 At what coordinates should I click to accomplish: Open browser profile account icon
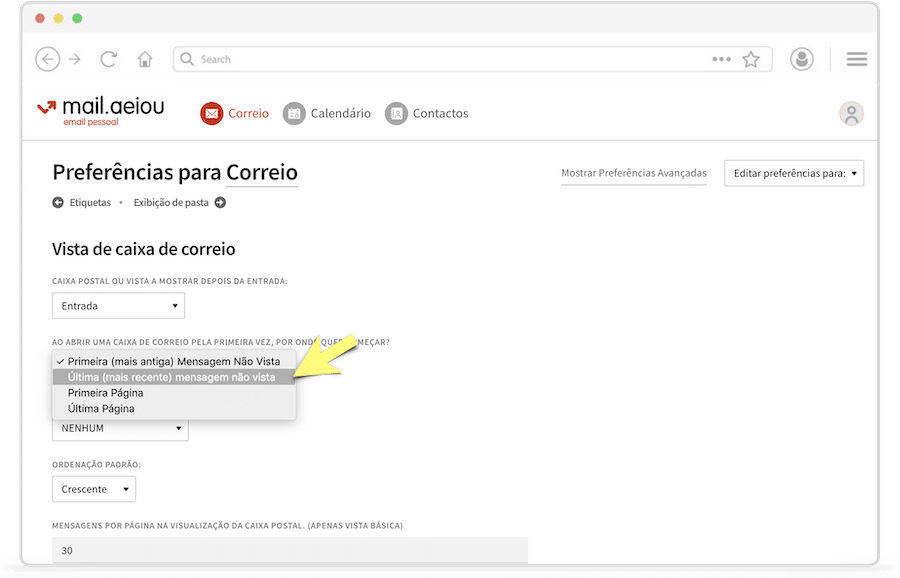pyautogui.click(x=801, y=59)
